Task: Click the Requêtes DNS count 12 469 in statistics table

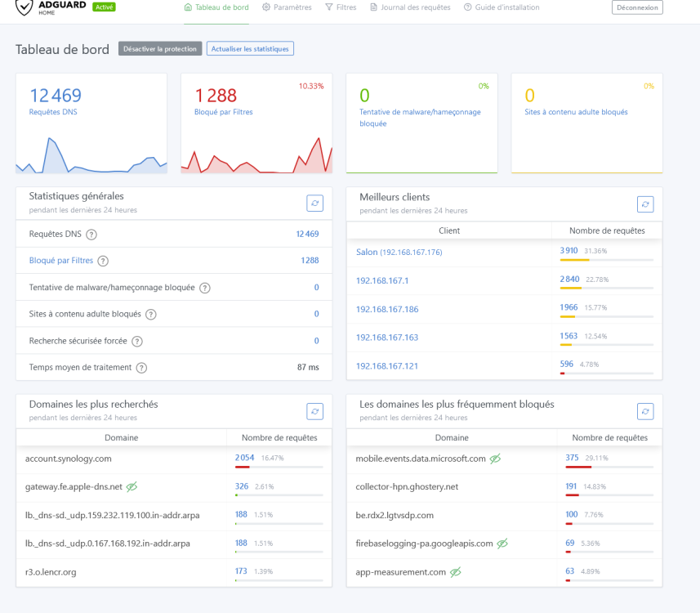Action: [308, 234]
